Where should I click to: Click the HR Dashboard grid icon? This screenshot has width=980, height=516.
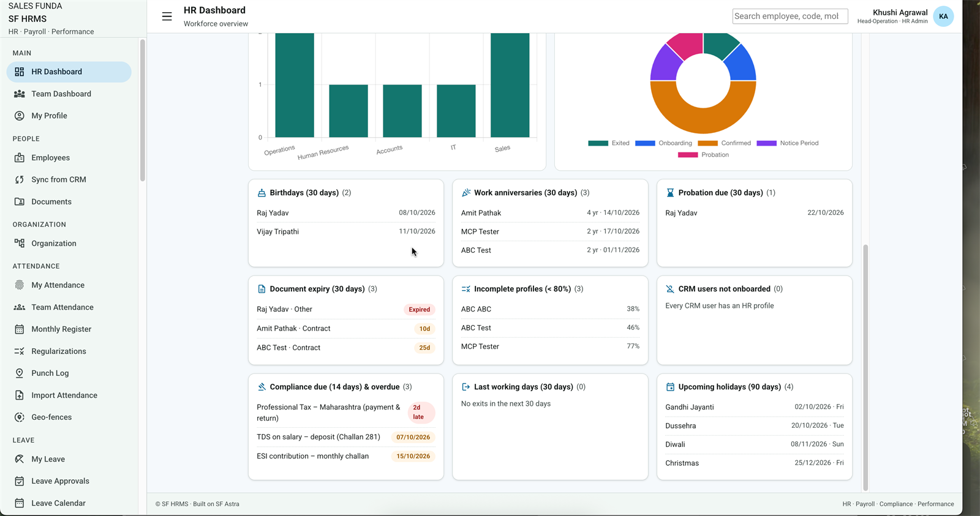click(x=20, y=72)
